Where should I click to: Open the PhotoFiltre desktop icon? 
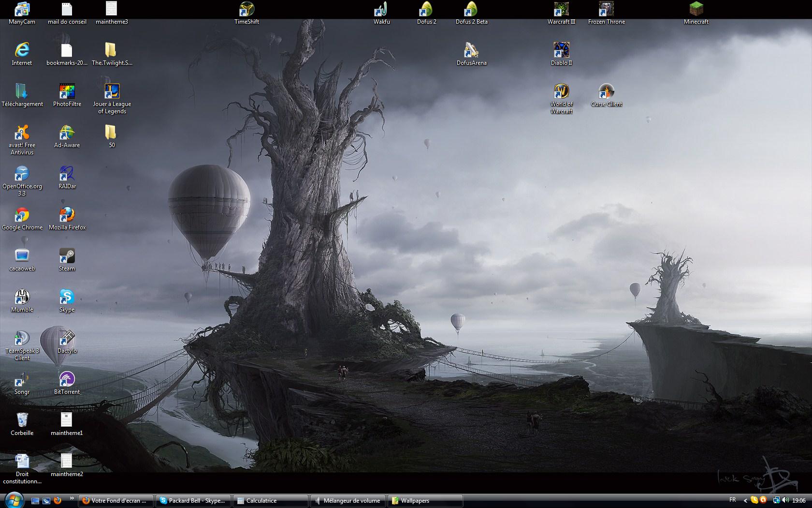click(67, 91)
